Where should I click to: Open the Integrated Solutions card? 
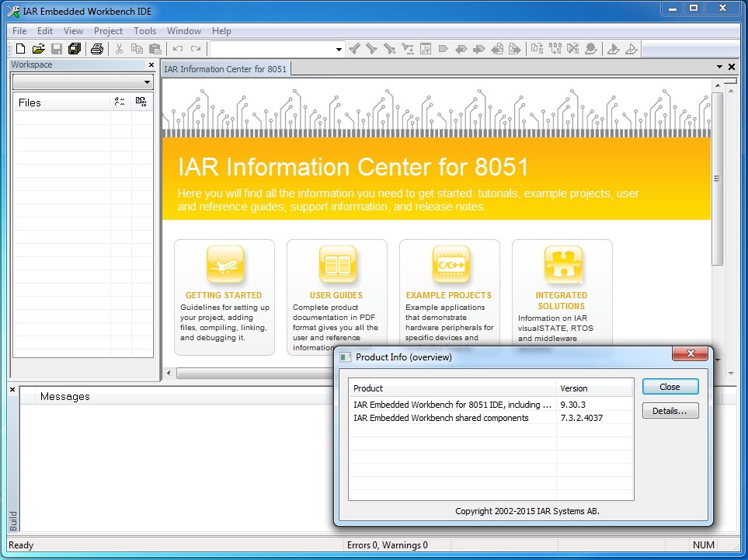pos(562,292)
